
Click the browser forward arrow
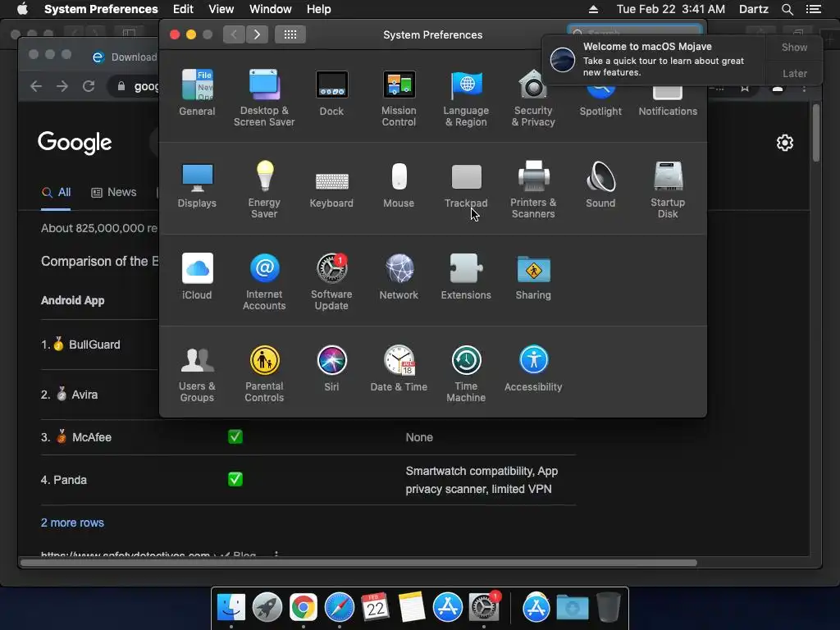(62, 86)
